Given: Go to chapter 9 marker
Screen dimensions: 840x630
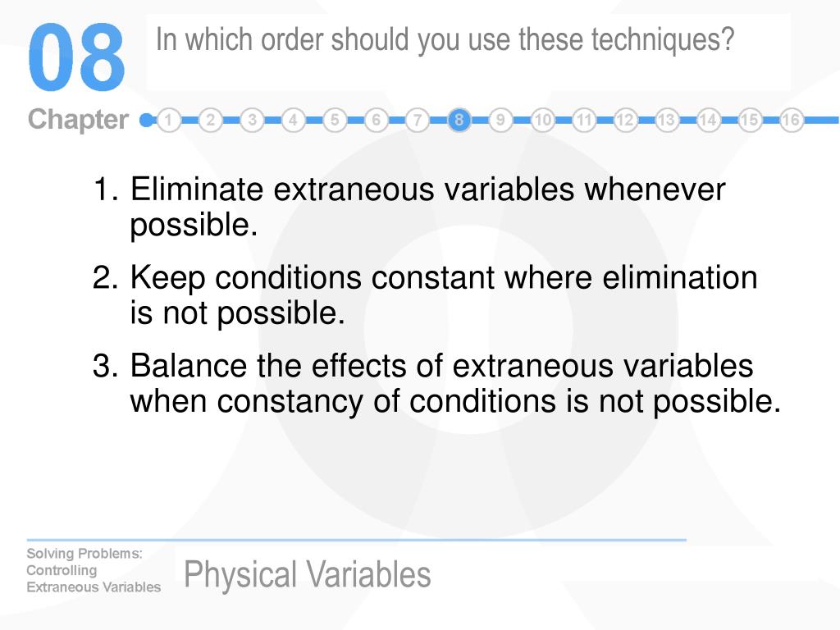Looking at the screenshot, I should [x=500, y=120].
